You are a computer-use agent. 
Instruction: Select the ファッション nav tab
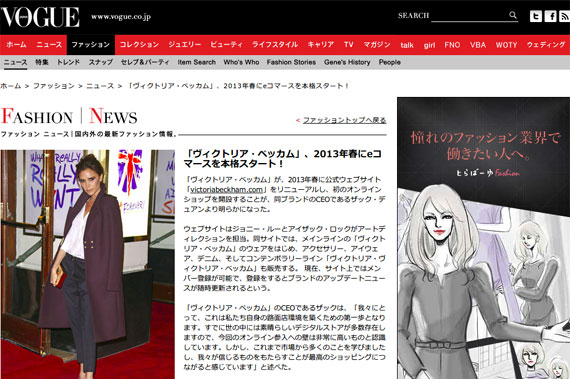[x=91, y=45]
